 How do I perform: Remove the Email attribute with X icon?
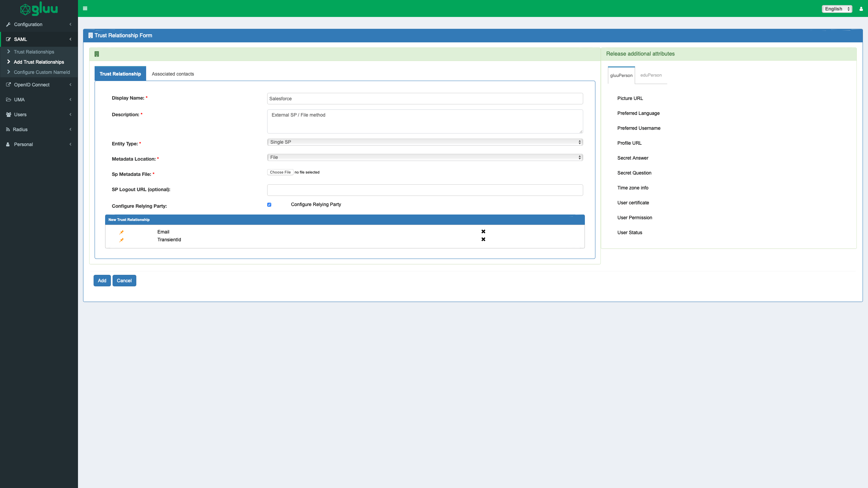pos(483,231)
